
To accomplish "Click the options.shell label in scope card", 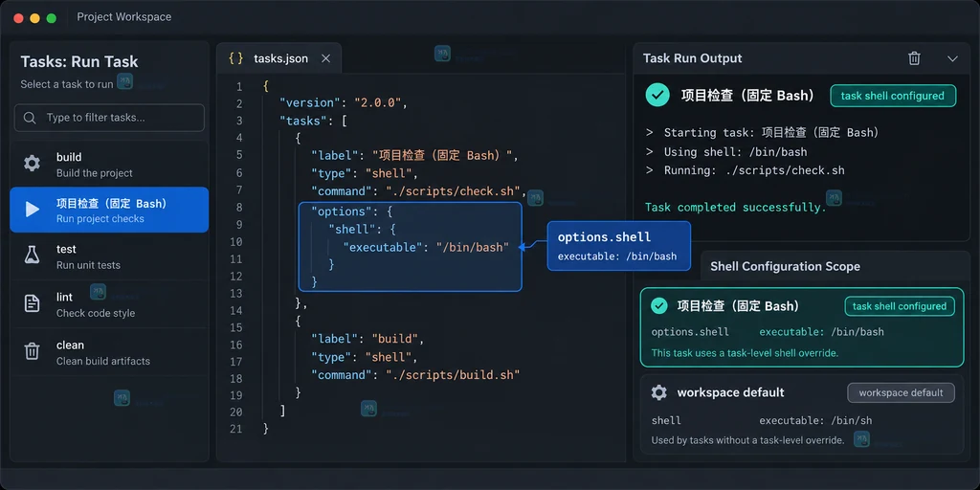I will coord(690,332).
